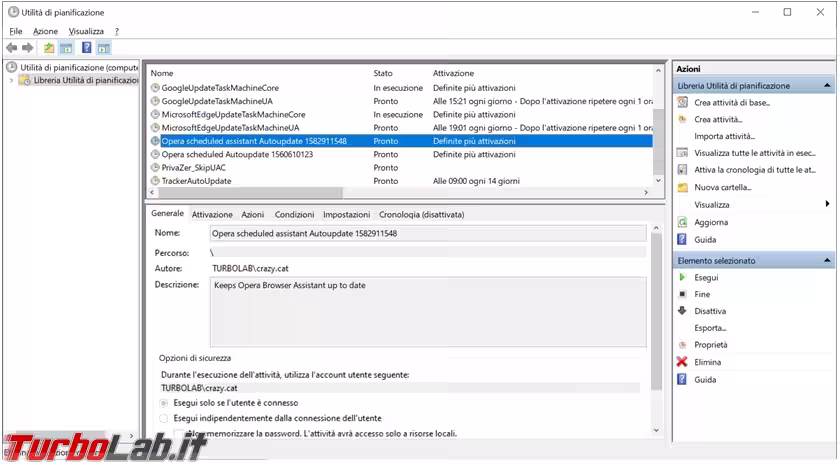Click Importa attività action
The width and height of the screenshot is (840, 464).
click(724, 136)
